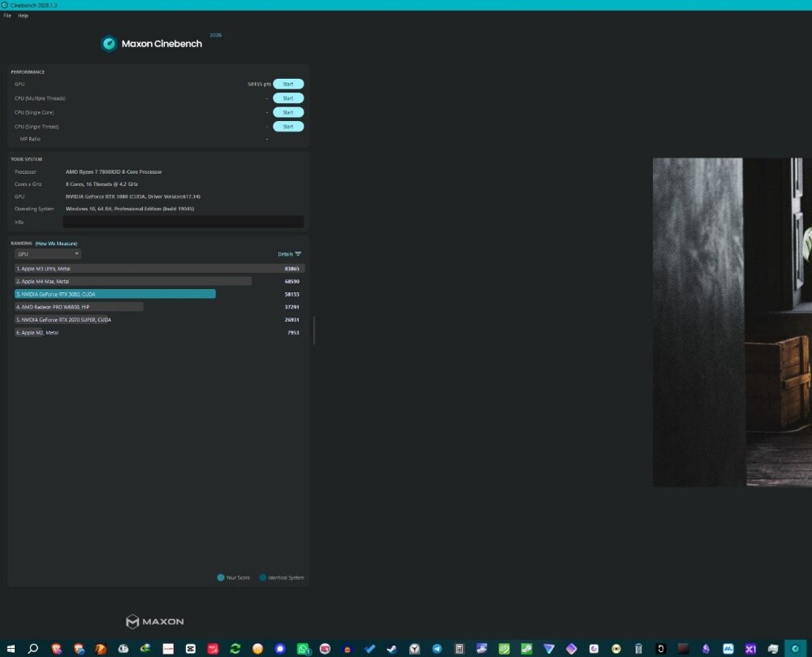Open the blue Signal-style taskbar icon

coord(280,649)
